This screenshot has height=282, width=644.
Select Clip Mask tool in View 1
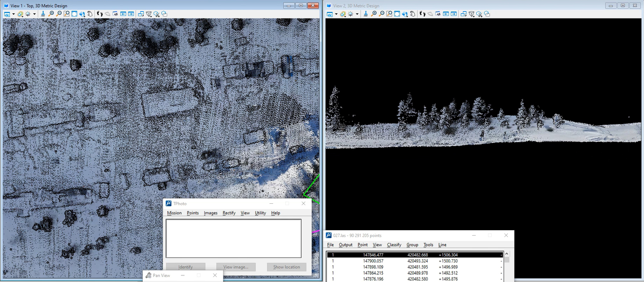[164, 14]
